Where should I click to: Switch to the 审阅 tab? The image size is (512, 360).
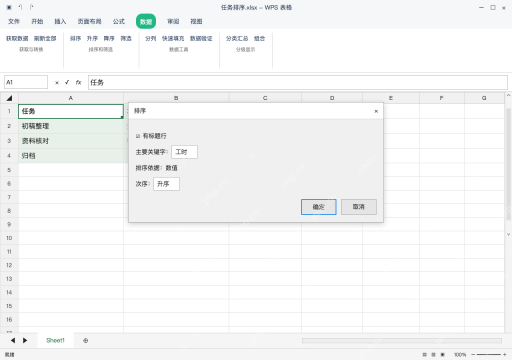[x=173, y=22]
